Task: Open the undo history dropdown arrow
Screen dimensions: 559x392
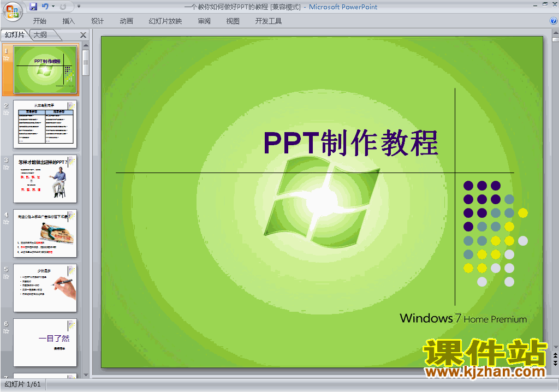Action: coord(53,7)
